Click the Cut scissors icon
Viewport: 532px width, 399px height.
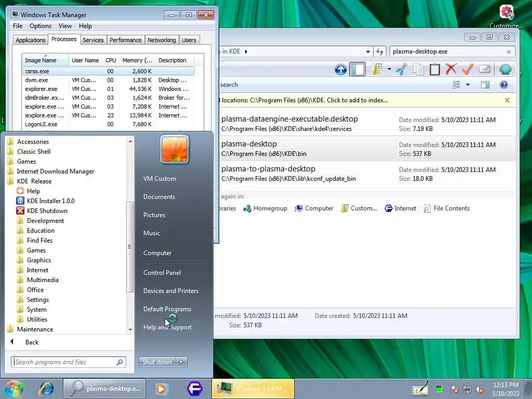(402, 69)
